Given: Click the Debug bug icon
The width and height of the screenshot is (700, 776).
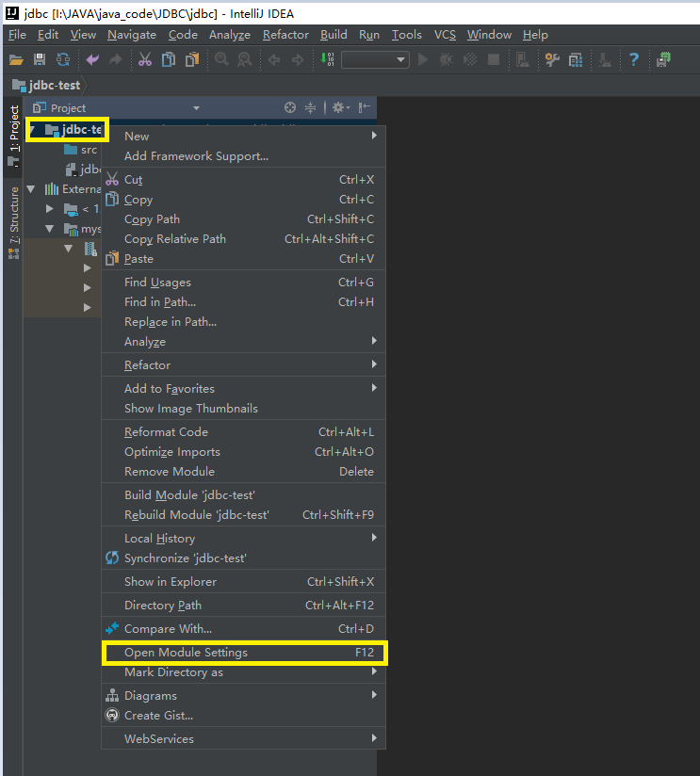Looking at the screenshot, I should click(446, 60).
